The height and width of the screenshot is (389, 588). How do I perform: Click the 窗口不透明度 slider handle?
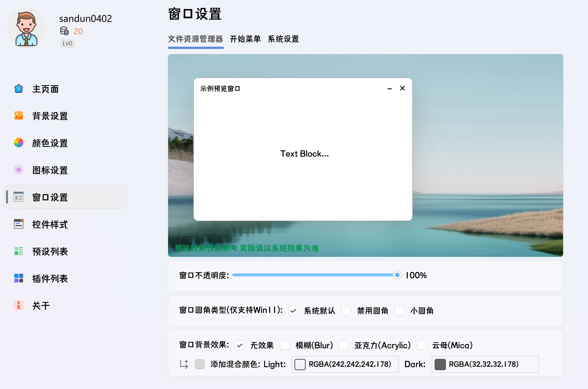[x=397, y=275]
